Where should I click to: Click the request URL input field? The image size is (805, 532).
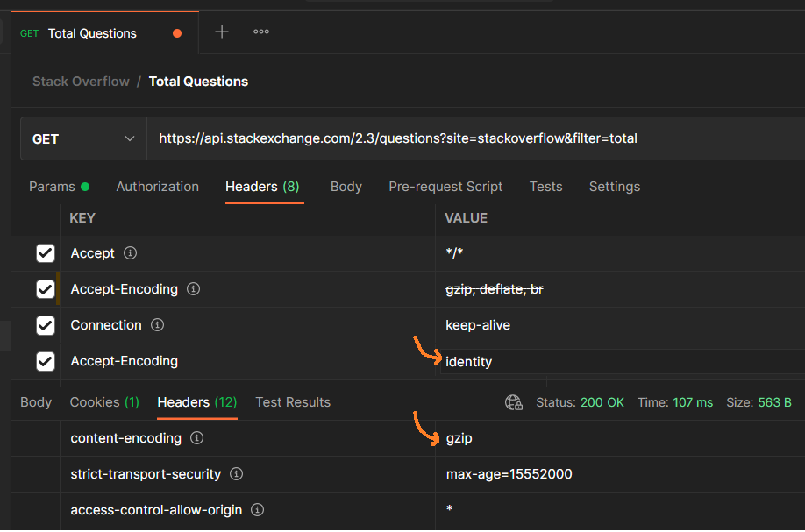tap(476, 138)
